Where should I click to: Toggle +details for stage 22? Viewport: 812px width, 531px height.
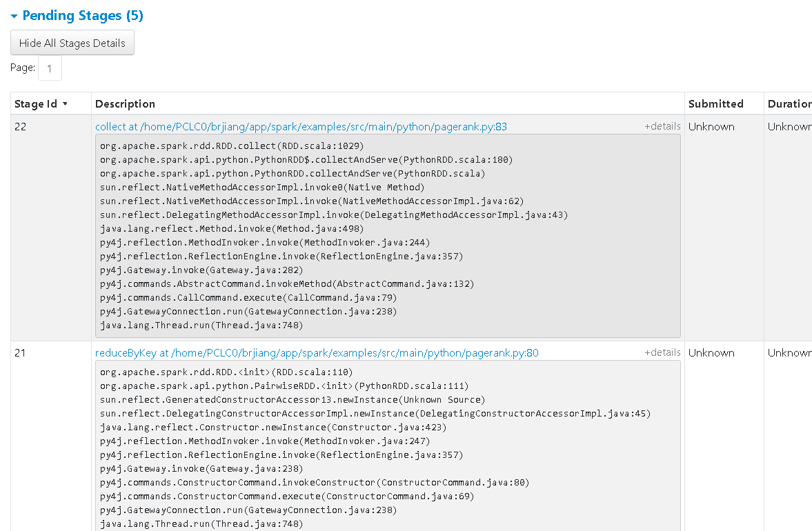point(662,126)
